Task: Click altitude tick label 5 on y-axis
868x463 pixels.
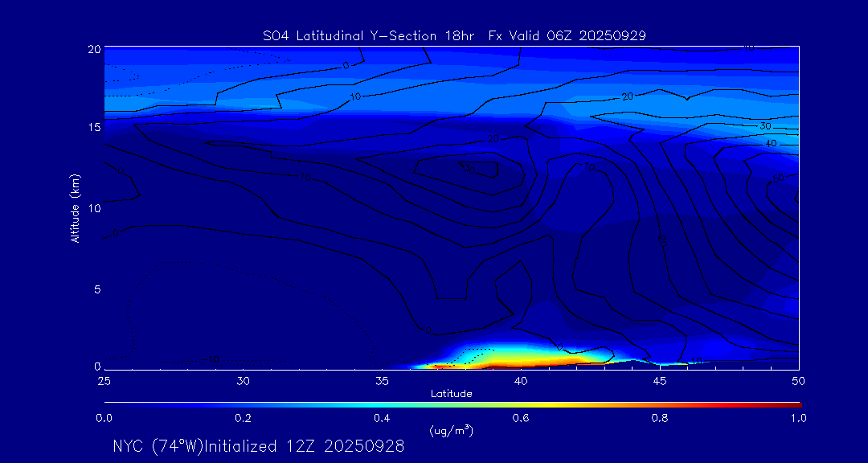Action: click(95, 289)
